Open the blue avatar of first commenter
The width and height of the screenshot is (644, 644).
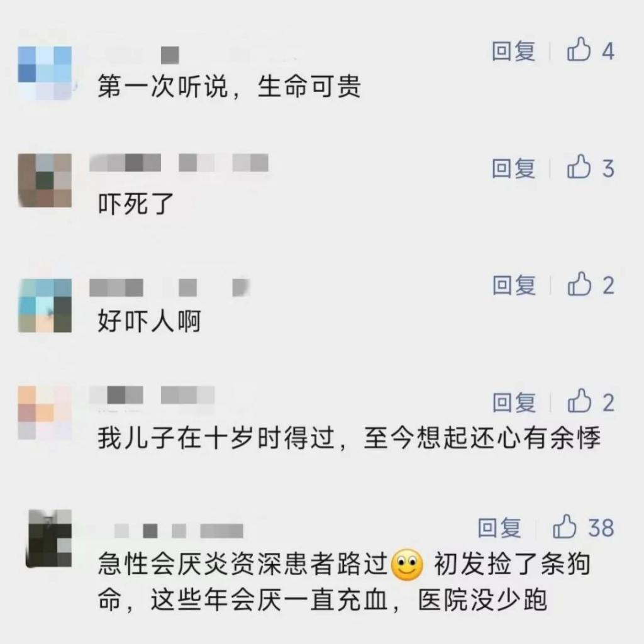click(x=45, y=73)
